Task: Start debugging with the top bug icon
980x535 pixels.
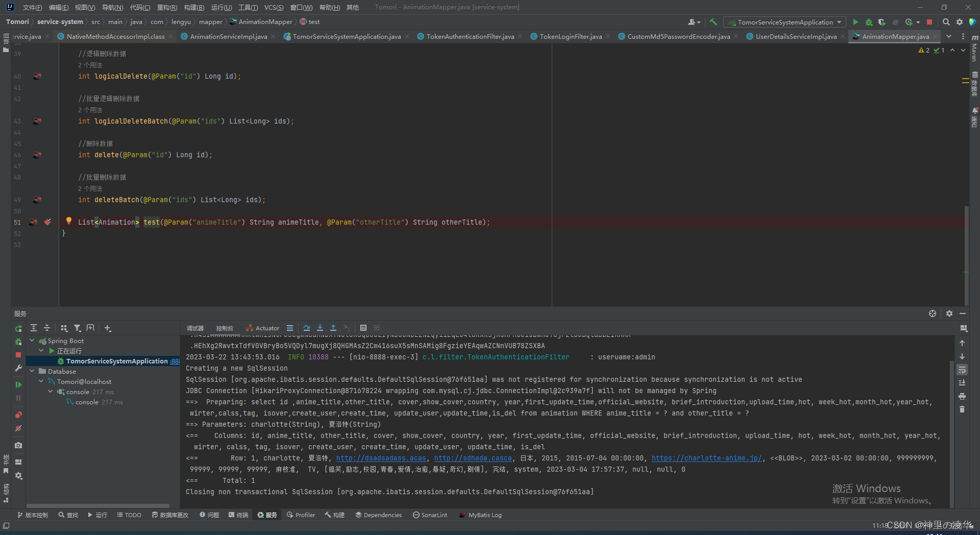Action: pyautogui.click(x=869, y=22)
